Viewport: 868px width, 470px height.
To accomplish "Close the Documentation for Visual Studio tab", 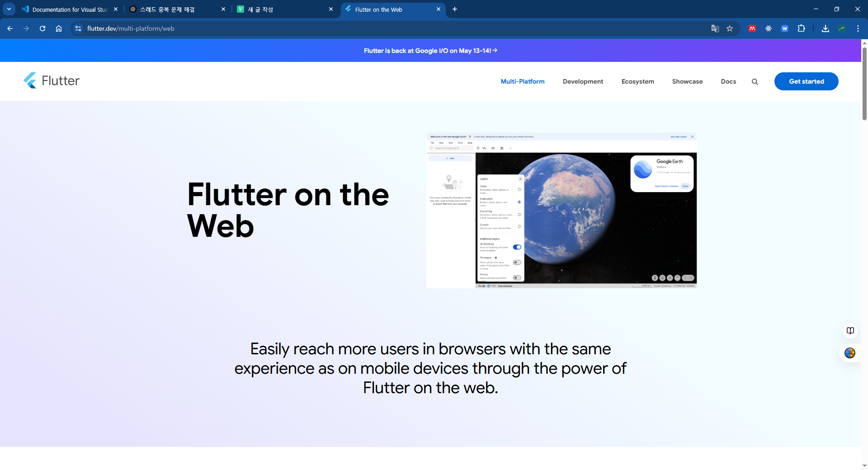I will pyautogui.click(x=116, y=9).
